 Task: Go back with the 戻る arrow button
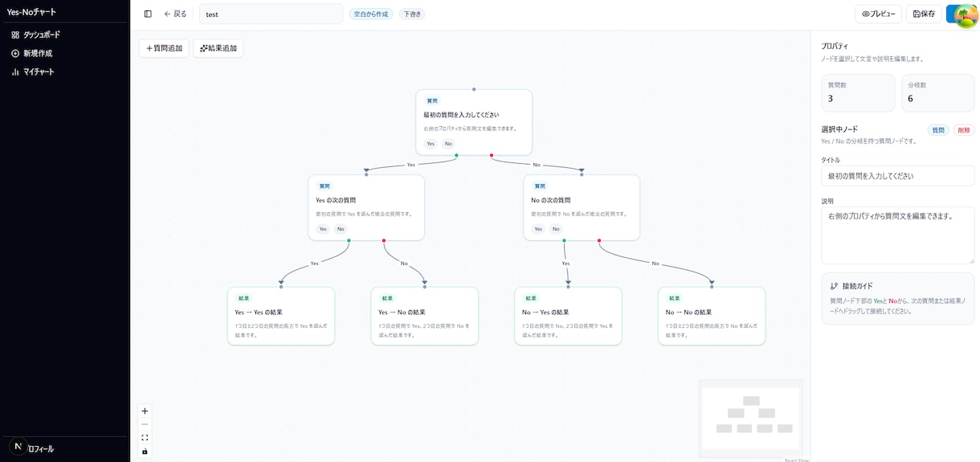175,14
